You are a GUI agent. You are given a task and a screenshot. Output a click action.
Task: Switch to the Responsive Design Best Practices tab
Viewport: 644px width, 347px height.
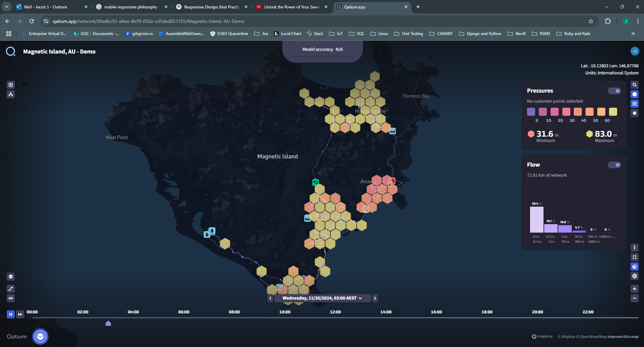tap(212, 7)
